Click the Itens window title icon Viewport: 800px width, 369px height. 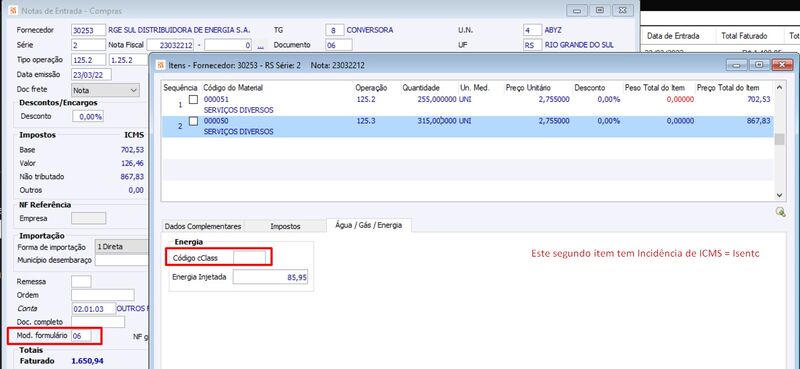[x=160, y=65]
